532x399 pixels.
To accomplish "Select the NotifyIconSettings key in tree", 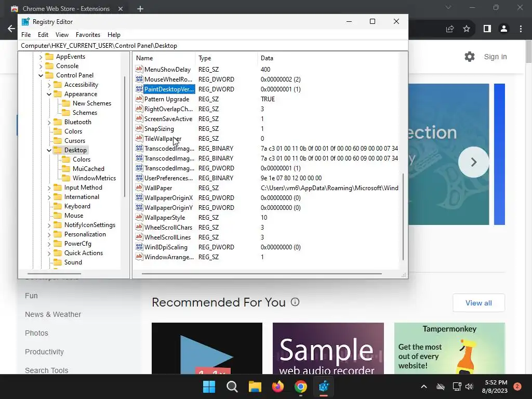I will click(x=89, y=225).
